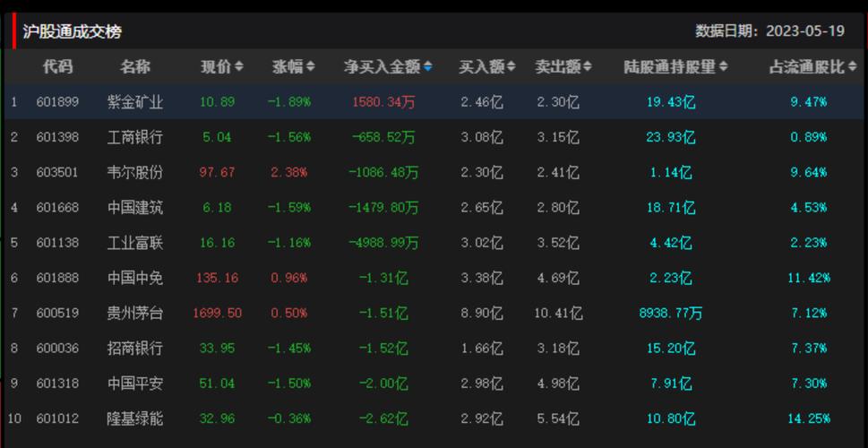This screenshot has width=868, height=448.
Task: Click stock code 601012
Action: point(57,418)
